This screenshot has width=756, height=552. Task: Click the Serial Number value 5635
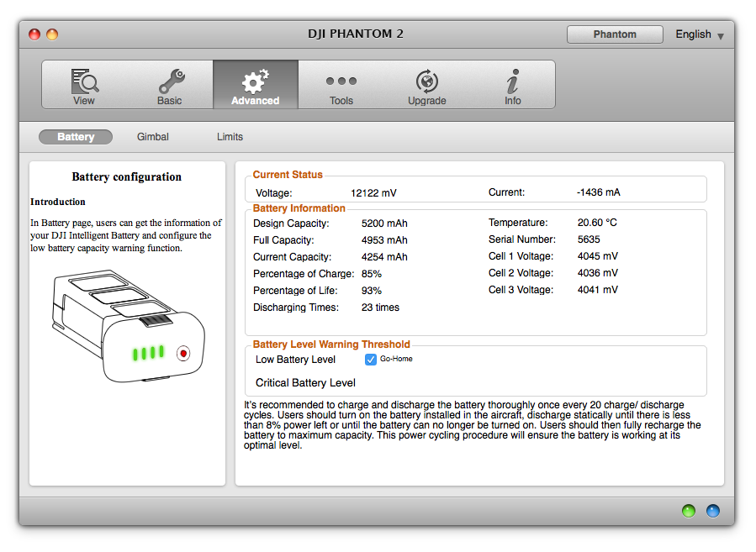point(589,239)
